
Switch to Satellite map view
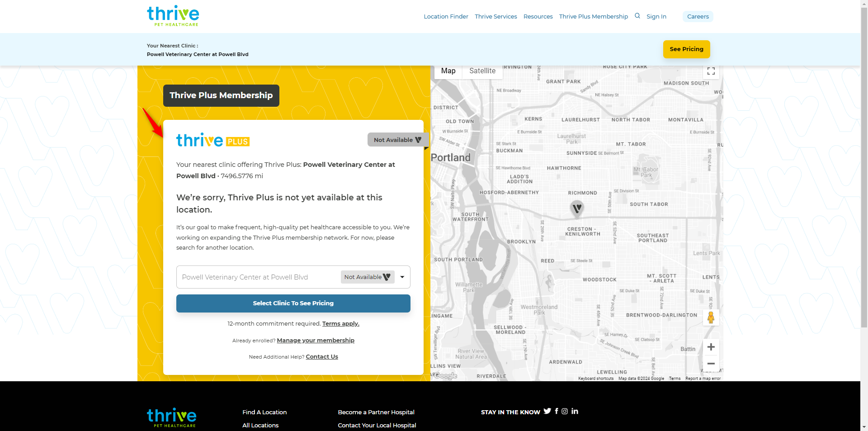tap(482, 71)
